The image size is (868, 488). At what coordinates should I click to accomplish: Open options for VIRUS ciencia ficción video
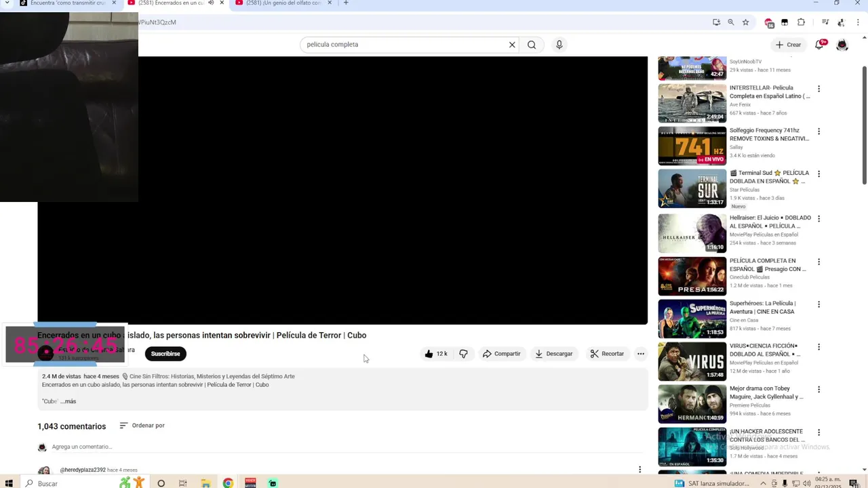tap(818, 347)
